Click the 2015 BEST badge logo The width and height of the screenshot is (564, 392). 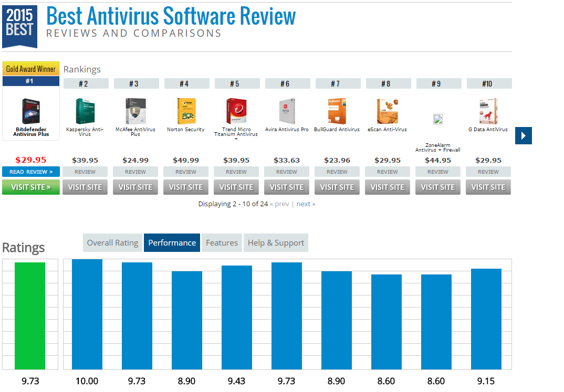click(19, 26)
